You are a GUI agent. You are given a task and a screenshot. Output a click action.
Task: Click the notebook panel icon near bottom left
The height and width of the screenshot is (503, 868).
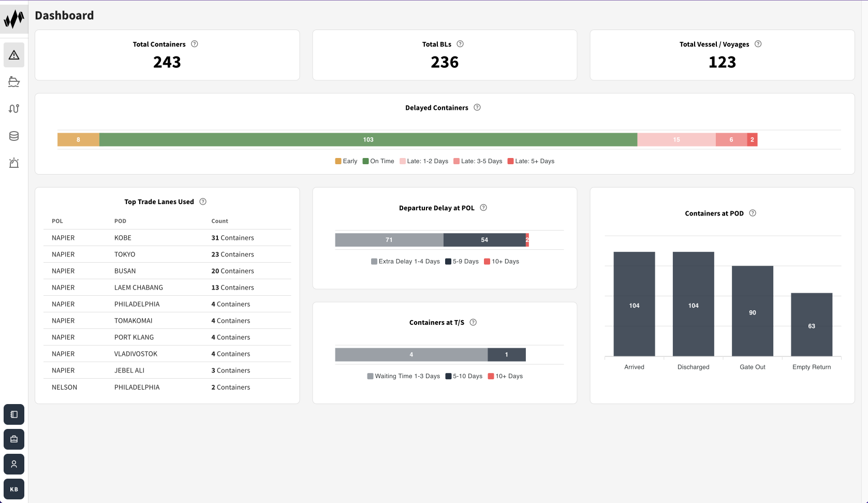14,414
